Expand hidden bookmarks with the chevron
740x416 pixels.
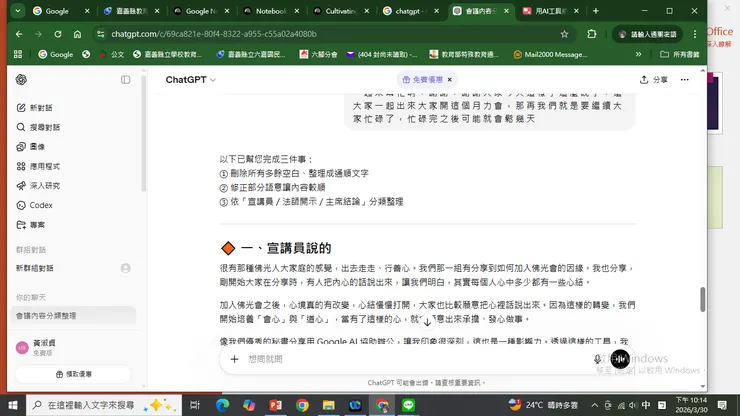point(638,54)
